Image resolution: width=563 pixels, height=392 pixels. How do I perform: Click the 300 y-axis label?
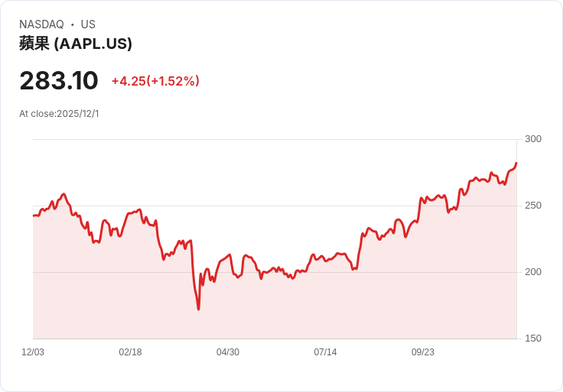533,139
